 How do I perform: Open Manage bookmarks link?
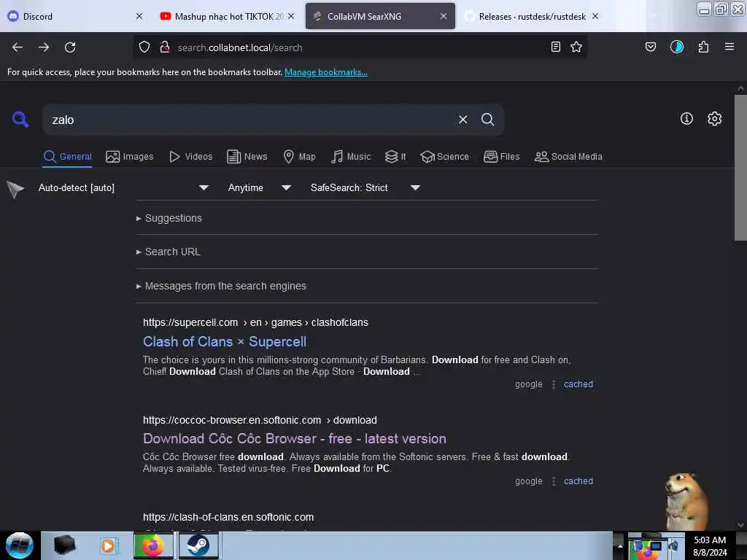pos(326,72)
